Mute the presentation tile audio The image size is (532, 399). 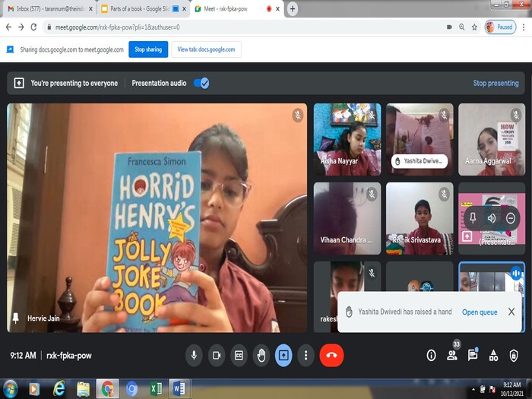click(x=491, y=218)
